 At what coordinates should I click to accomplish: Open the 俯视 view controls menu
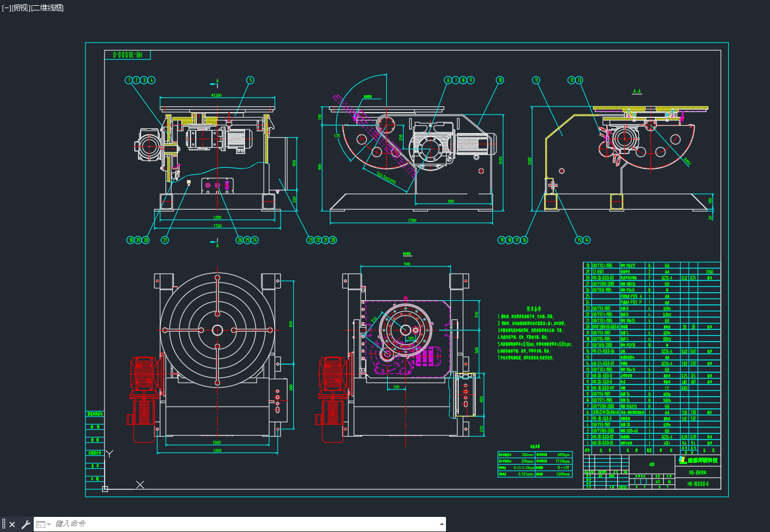pos(21,8)
